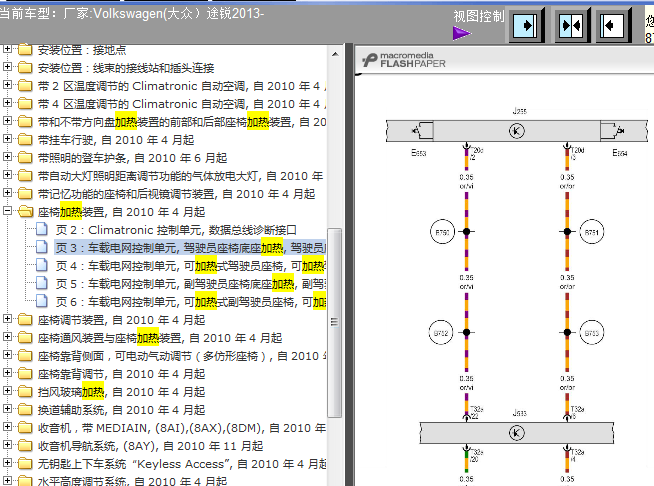Click the folder icon of 收音机导航系统

[x=25, y=446]
